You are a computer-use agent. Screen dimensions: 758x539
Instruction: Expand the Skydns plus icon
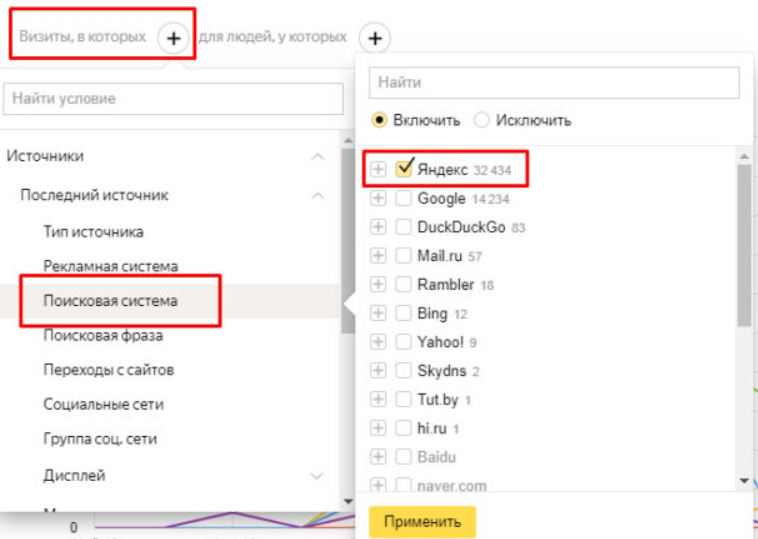coord(379,371)
